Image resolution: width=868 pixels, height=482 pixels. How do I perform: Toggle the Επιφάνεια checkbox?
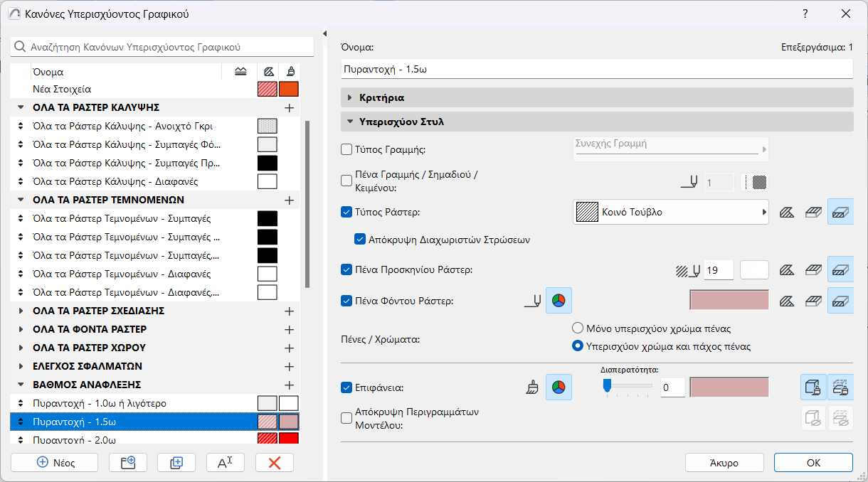(x=346, y=387)
